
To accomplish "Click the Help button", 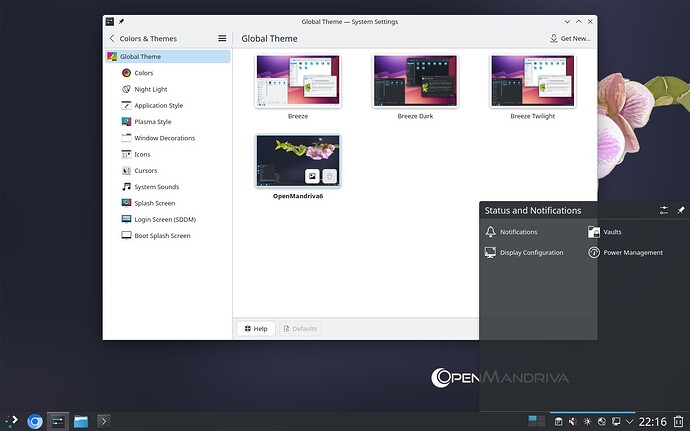I will coord(256,328).
